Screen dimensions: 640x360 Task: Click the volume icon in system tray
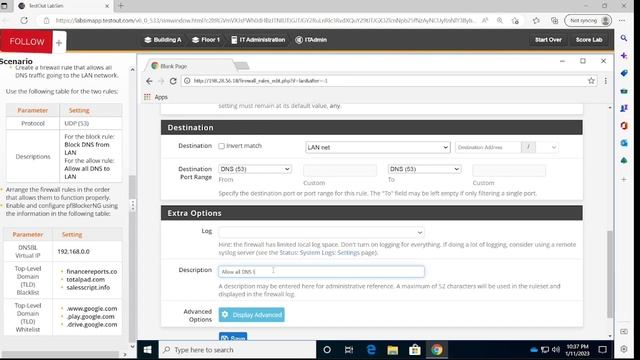pos(556,350)
